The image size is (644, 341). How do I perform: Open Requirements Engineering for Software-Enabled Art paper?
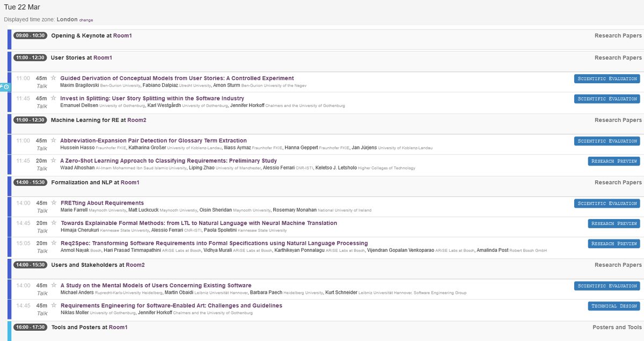(171, 306)
